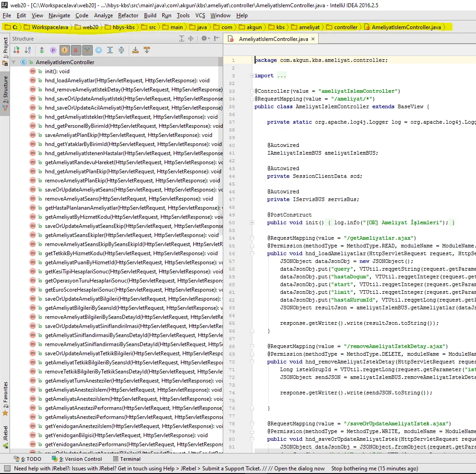Fold hnd_loadAmeliyatlar method at line 56
Viewport: 476px width, 474px height.
coord(252,253)
